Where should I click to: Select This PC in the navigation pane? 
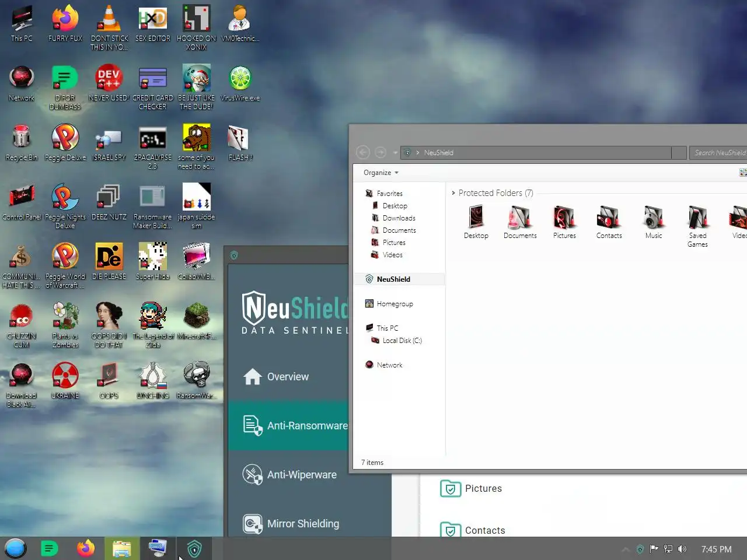tap(382, 328)
